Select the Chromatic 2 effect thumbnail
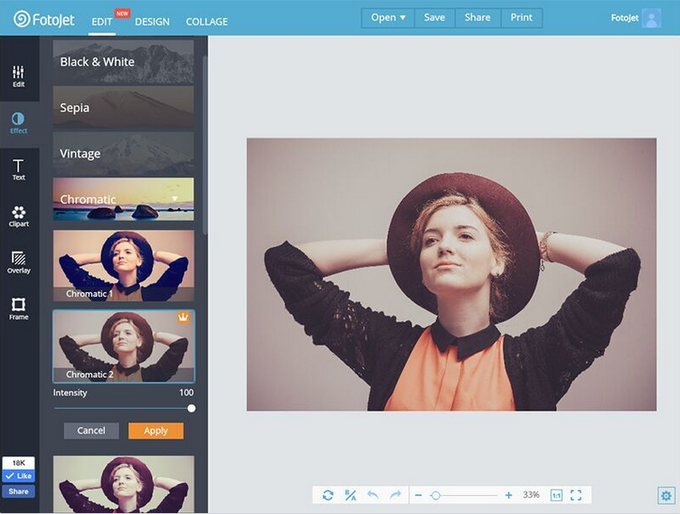The image size is (680, 514). (x=124, y=346)
